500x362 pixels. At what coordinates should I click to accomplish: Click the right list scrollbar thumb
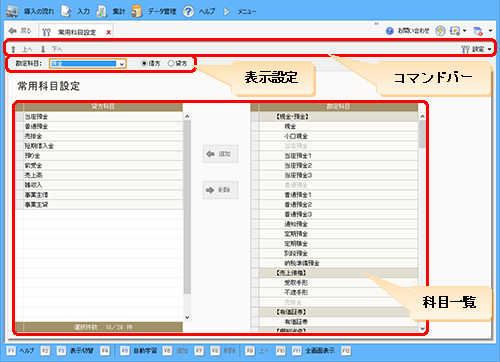[x=422, y=134]
